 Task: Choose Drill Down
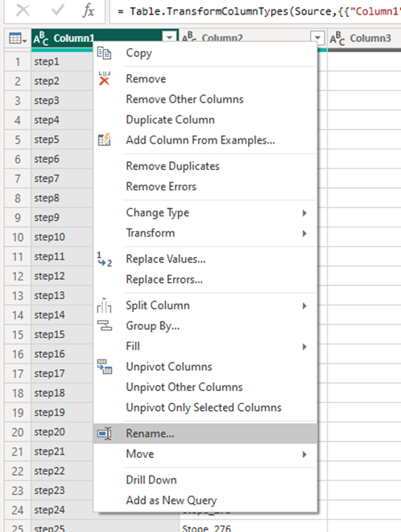pos(151,480)
